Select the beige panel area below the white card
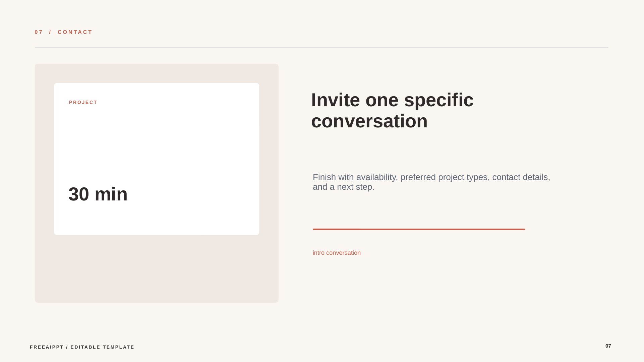The width and height of the screenshot is (644, 362). (157, 269)
